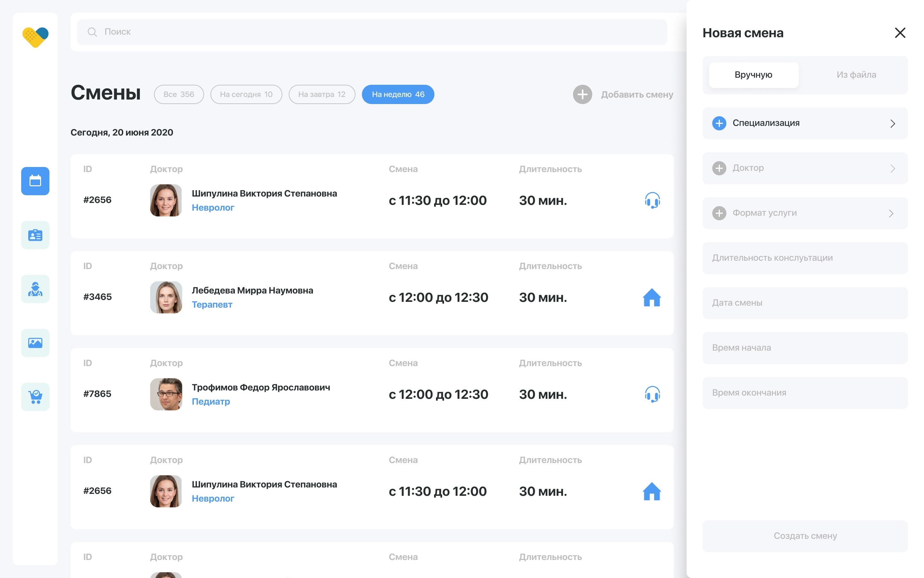Expand the Доктор chevron
The width and height of the screenshot is (924, 578).
coord(892,169)
